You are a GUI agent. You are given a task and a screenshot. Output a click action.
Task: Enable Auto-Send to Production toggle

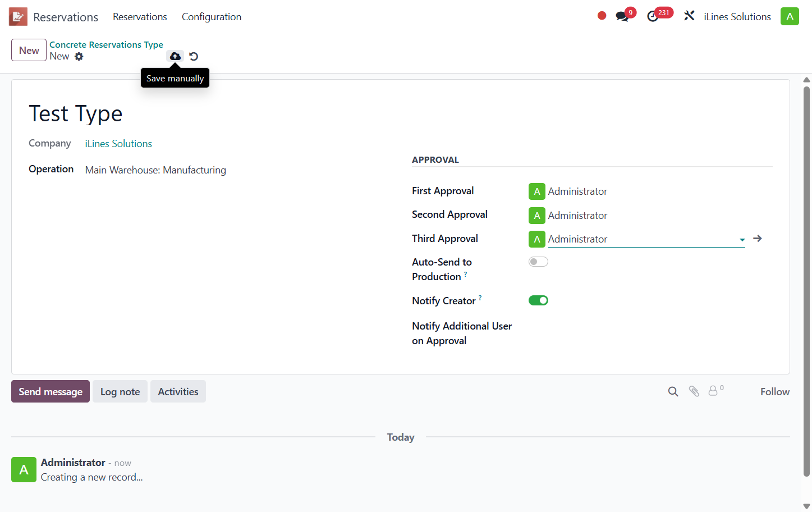click(x=538, y=262)
